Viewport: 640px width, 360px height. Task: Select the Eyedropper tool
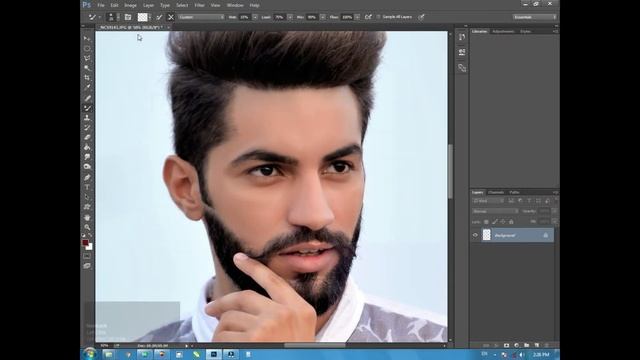pyautogui.click(x=87, y=87)
